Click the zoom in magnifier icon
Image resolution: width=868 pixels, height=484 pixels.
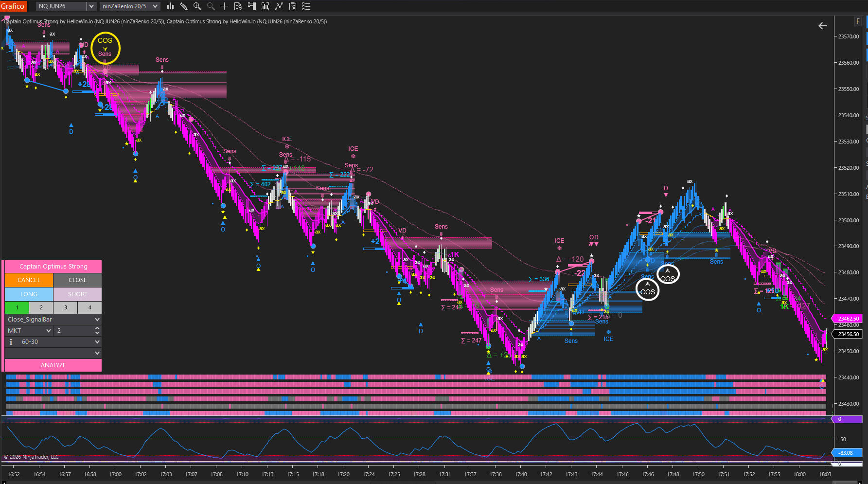197,6
